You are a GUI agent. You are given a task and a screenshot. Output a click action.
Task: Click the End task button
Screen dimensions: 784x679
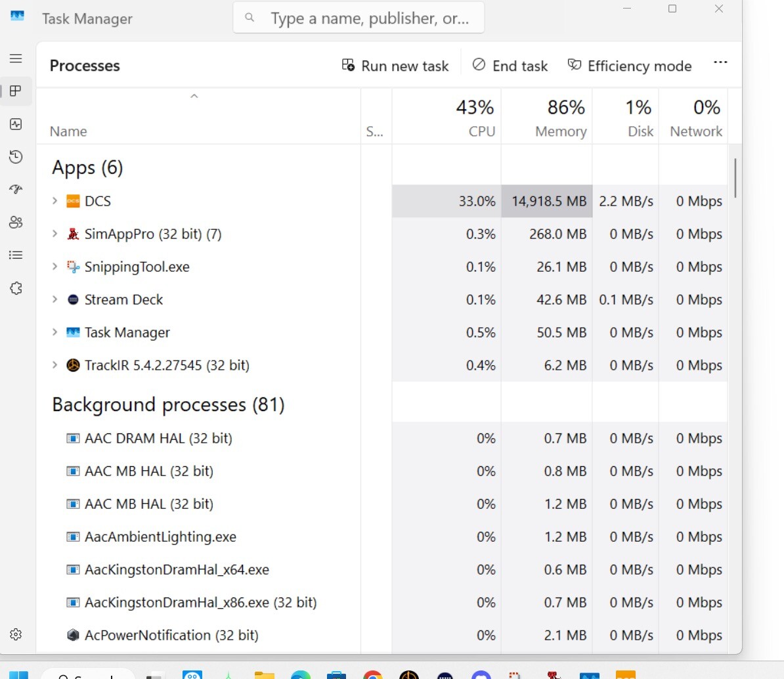510,66
